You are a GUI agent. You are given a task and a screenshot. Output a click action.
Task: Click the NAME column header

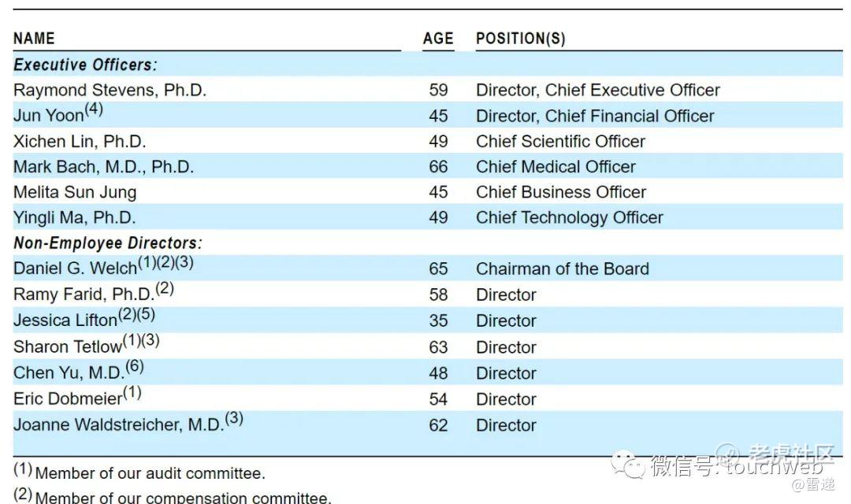click(x=34, y=39)
